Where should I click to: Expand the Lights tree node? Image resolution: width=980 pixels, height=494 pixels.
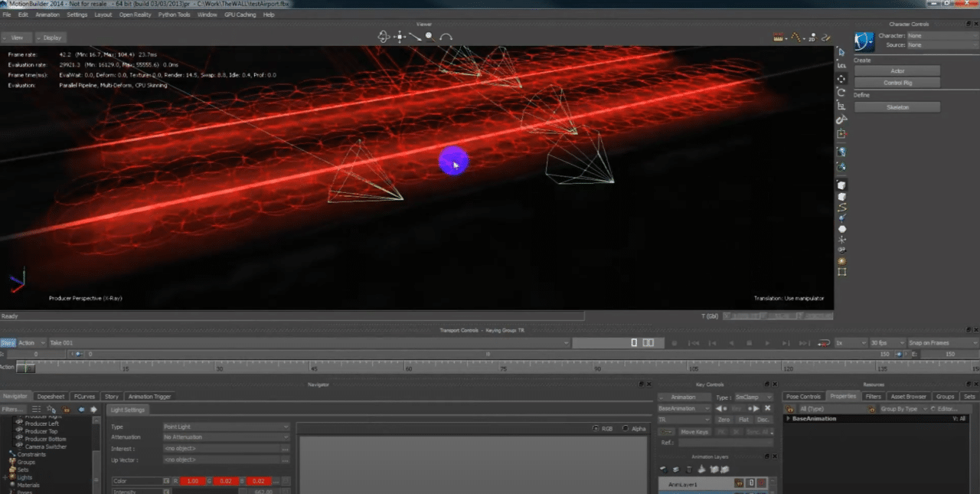point(5,477)
